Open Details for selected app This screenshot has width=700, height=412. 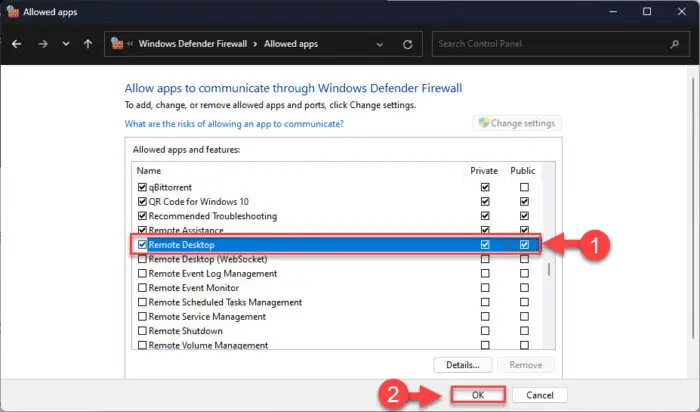point(462,365)
